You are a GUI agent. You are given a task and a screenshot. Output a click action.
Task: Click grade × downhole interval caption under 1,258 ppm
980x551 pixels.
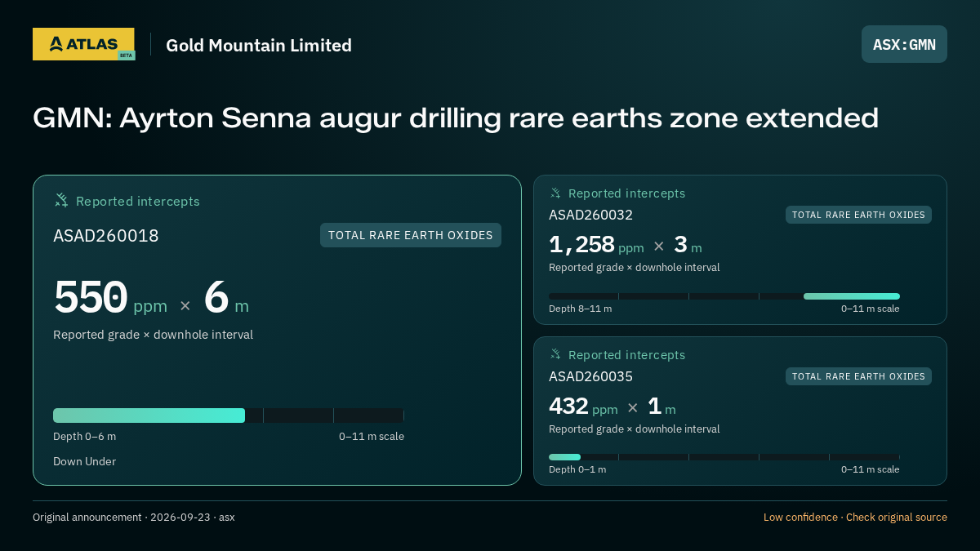tap(635, 267)
